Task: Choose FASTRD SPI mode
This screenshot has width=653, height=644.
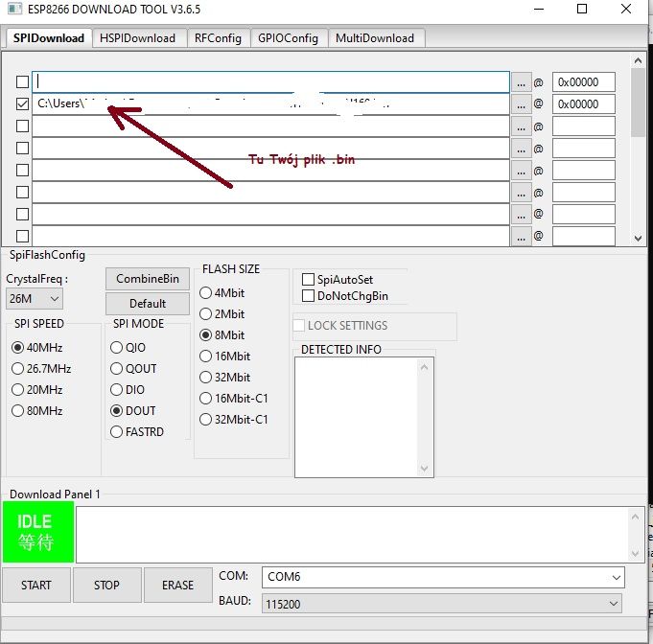Action: pyautogui.click(x=137, y=432)
